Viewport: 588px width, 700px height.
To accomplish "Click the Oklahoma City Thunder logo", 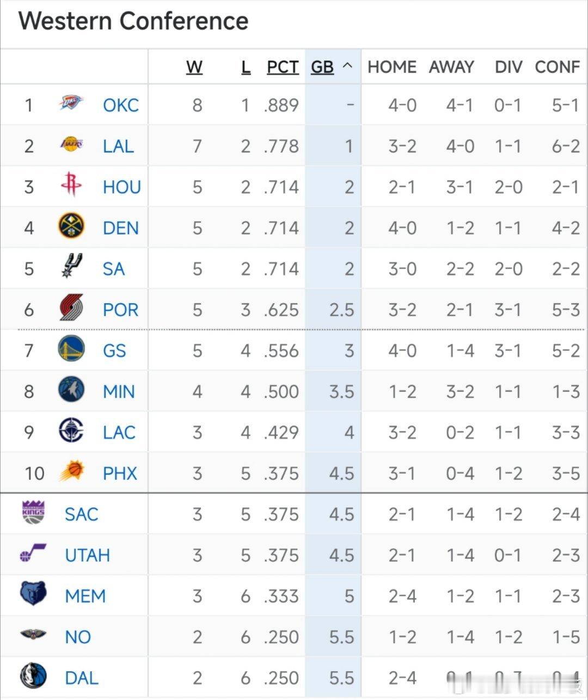I will tap(71, 103).
